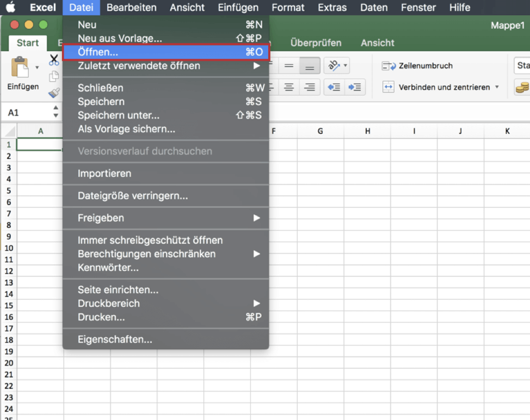Screen dimensions: 530x420
Task: Copy using the duplicate pages icon
Action: click(x=54, y=76)
